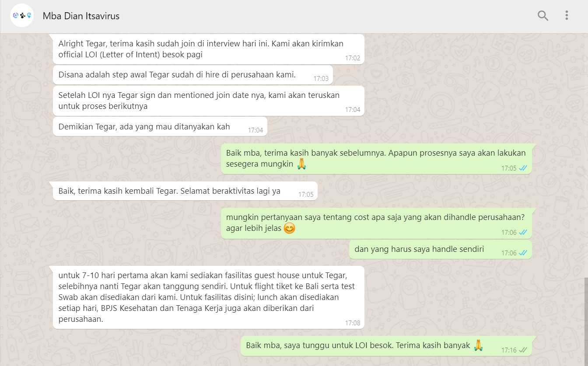Open search in this chat
588x366 pixels.
click(x=542, y=16)
